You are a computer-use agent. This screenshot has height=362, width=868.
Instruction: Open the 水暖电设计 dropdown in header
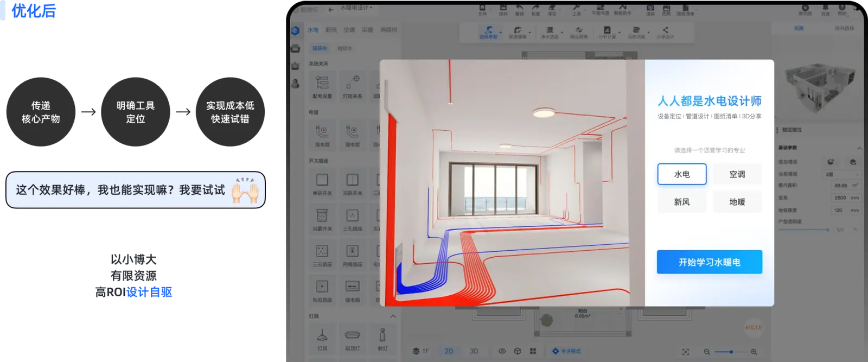(356, 8)
